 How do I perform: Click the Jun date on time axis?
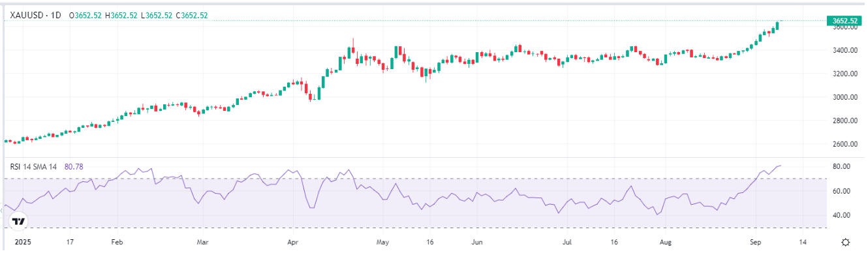[477, 242]
